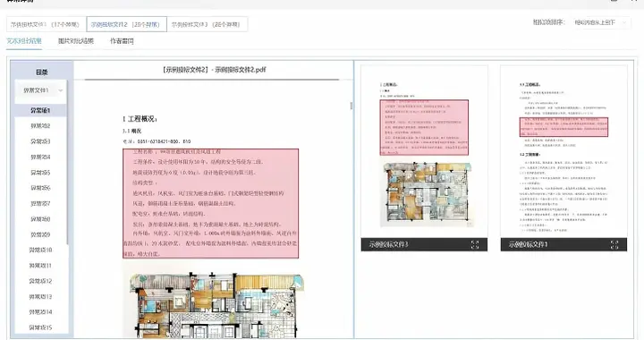Click the floor plan image in main document
644x340 pixels.
click(216, 305)
